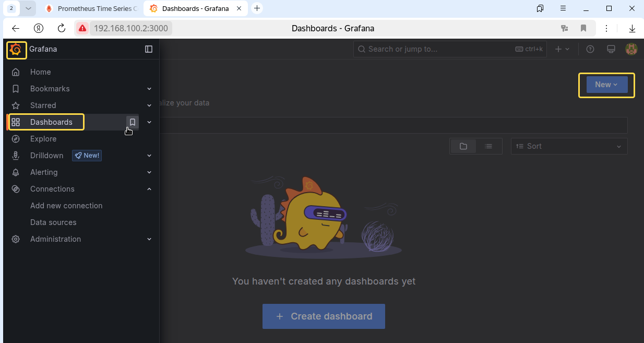
Task: Expand the Drilldown section chevron
Action: 149,156
